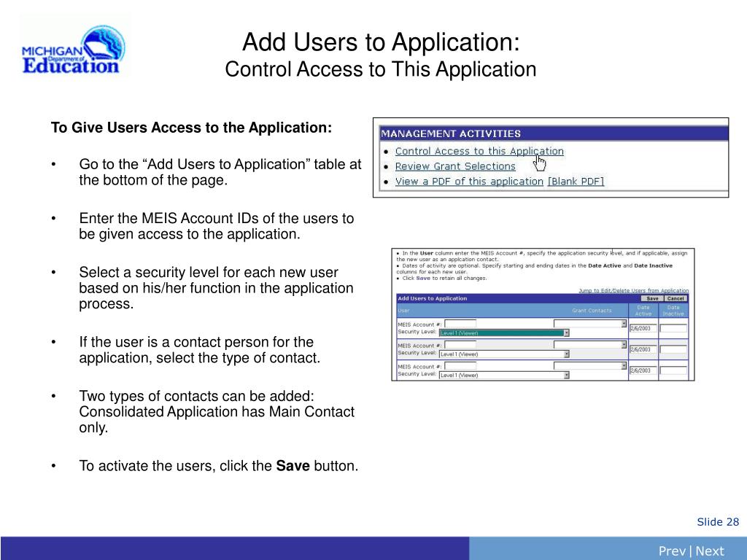Click the Grant Contacts column header
The width and height of the screenshot is (747, 560).
[x=592, y=311]
